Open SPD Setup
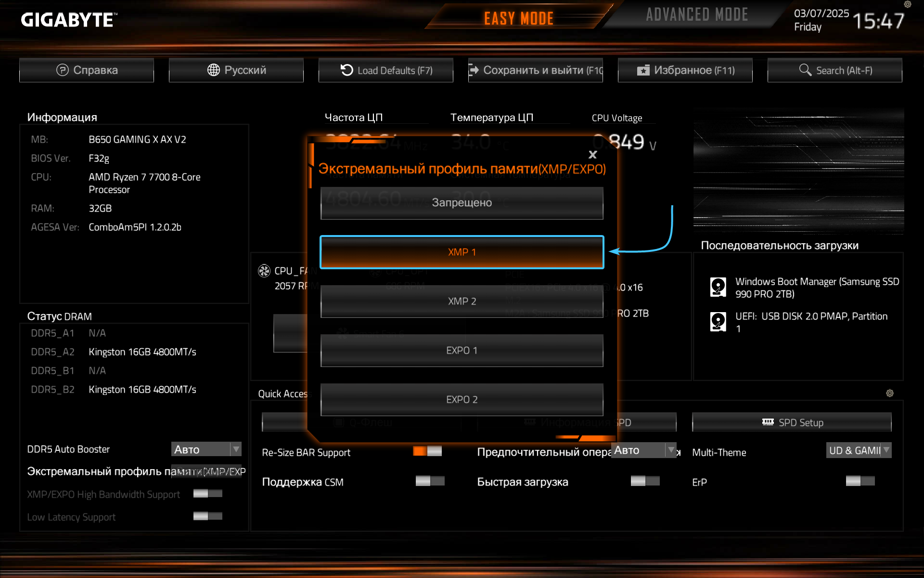924x578 pixels. [792, 422]
